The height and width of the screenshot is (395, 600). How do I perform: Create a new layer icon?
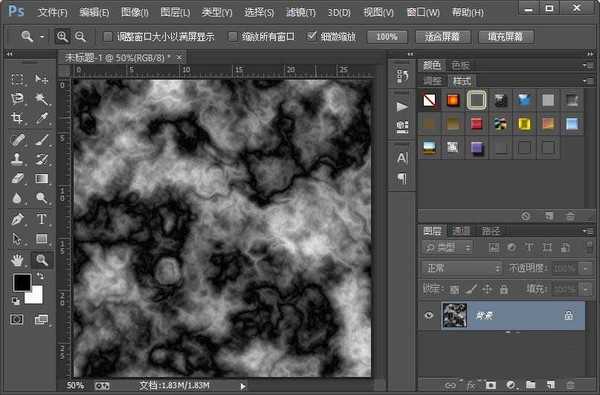(x=550, y=385)
